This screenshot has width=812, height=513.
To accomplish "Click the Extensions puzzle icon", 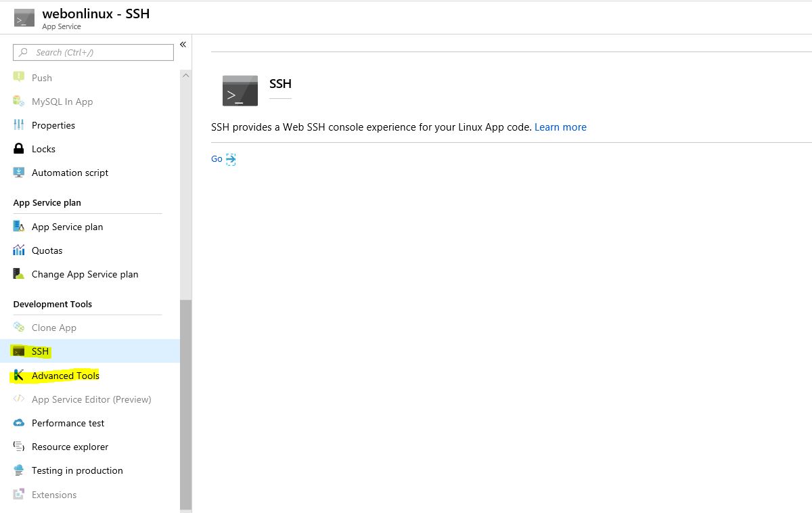I will (19, 495).
